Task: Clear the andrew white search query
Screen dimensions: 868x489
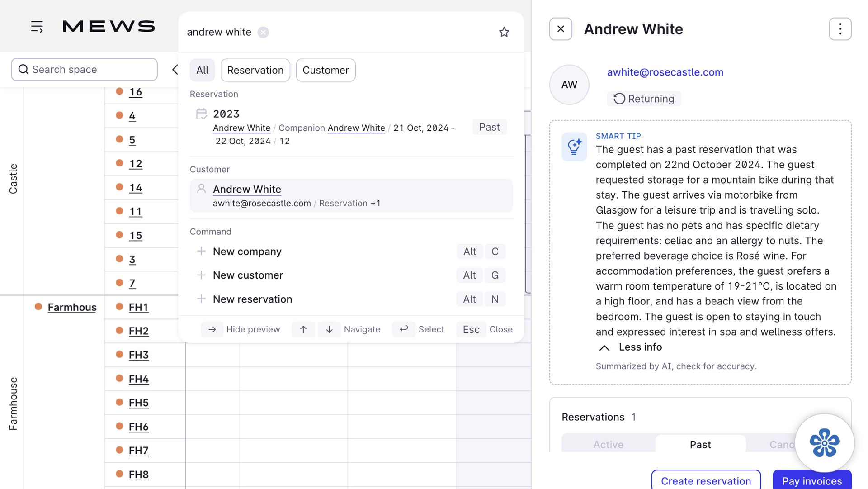Action: tap(263, 33)
